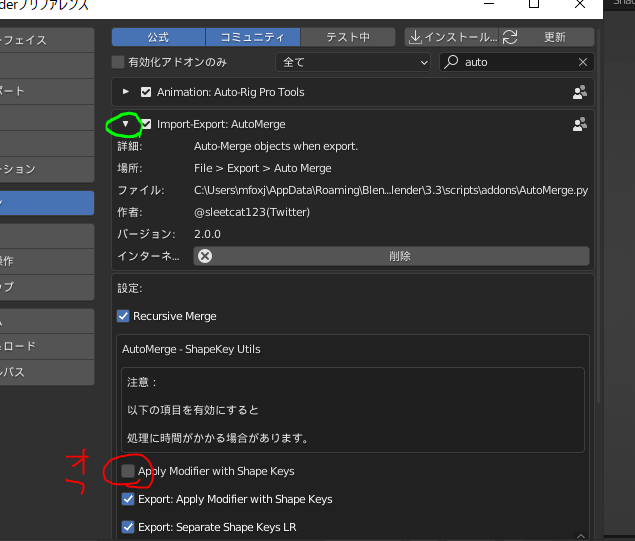Click community icon on Auto-Rig Pro Tools row
The image size is (635, 541).
pyautogui.click(x=579, y=92)
